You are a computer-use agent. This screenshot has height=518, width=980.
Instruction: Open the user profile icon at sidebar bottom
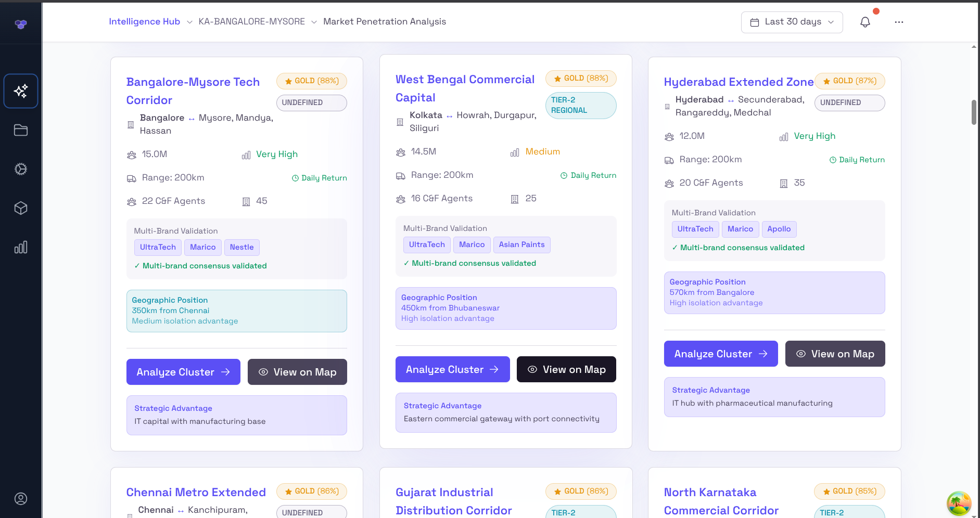tap(21, 498)
